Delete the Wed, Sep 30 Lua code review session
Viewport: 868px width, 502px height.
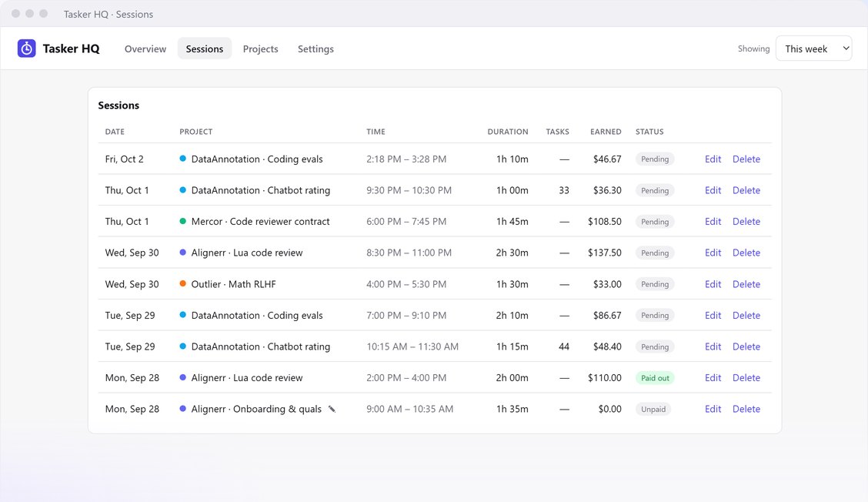[x=746, y=253]
